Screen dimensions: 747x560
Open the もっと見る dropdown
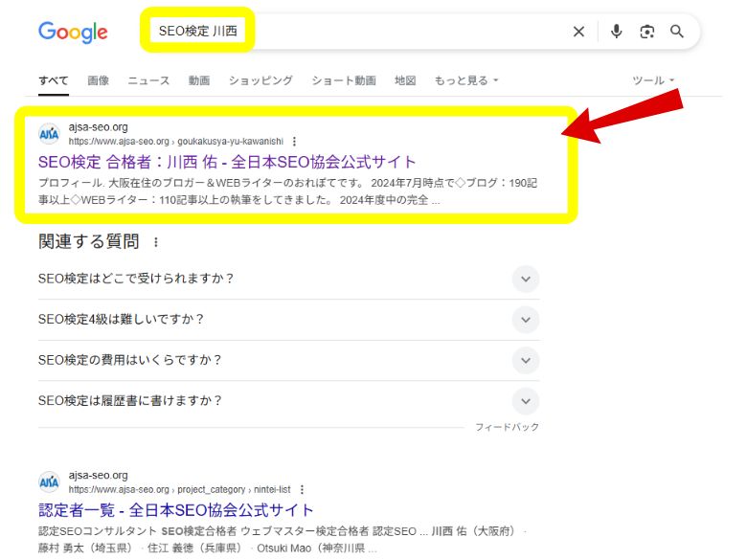pyautogui.click(x=466, y=80)
